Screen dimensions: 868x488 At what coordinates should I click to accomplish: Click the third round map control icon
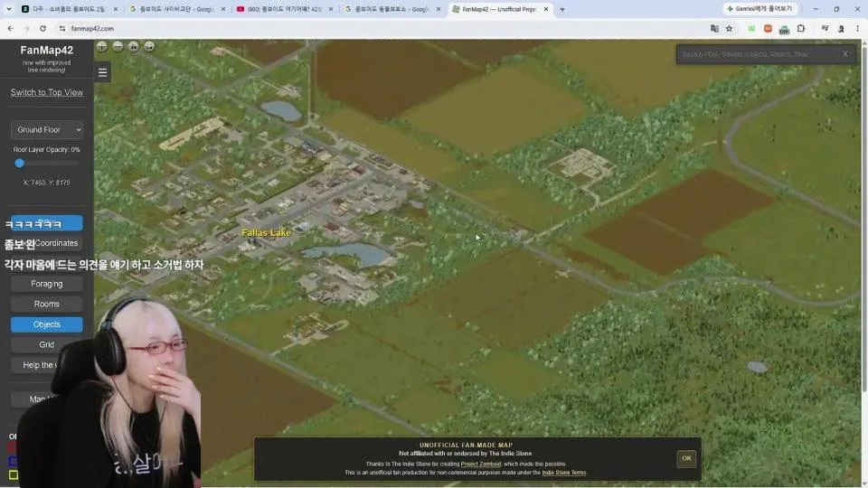click(x=134, y=46)
